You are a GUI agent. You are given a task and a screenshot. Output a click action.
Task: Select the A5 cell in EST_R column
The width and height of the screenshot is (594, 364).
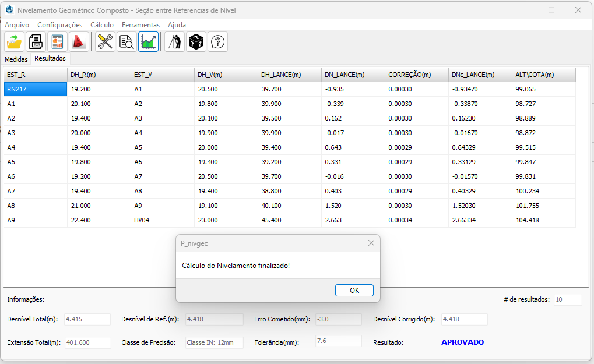(x=35, y=162)
